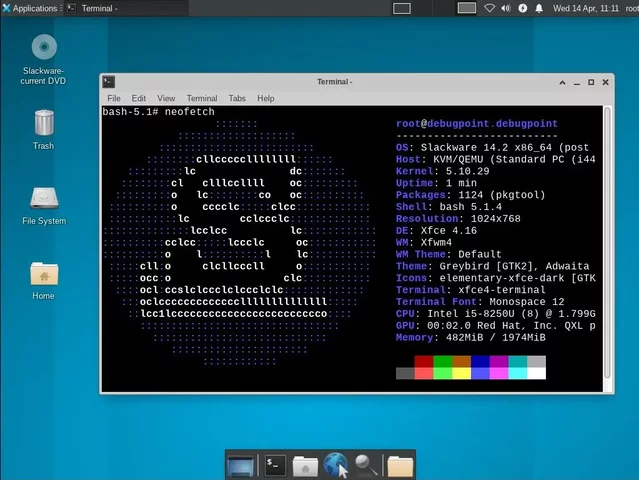Click the Packages: 1124 (pkgtool) line
Screen dimensions: 639x480
pyautogui.click(x=470, y=194)
